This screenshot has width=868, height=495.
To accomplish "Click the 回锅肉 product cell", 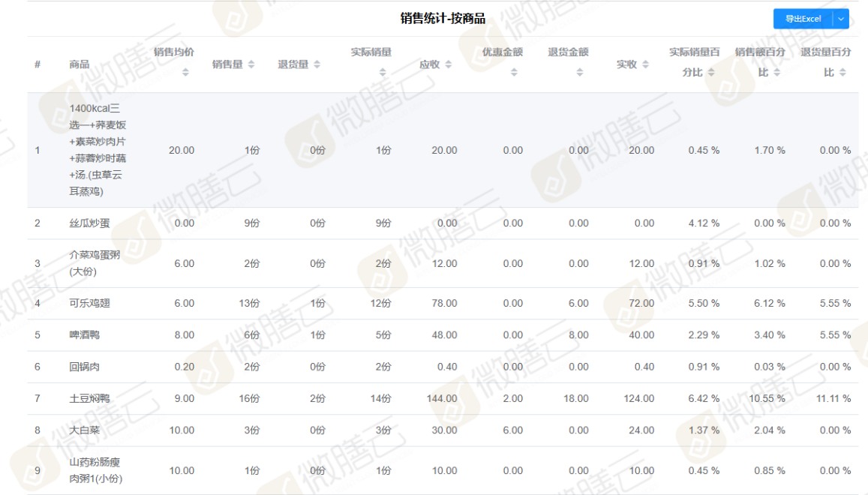I will click(x=84, y=367).
